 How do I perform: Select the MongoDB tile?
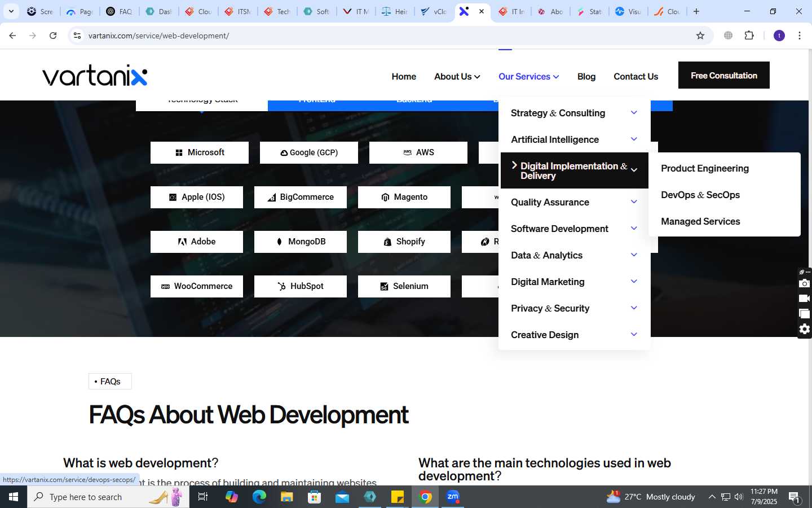point(301,242)
